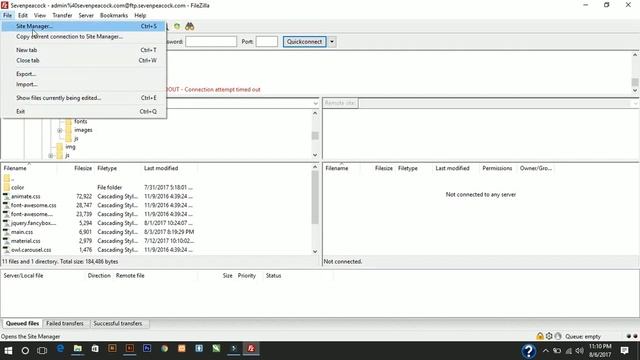Focus the Password input field

(211, 42)
